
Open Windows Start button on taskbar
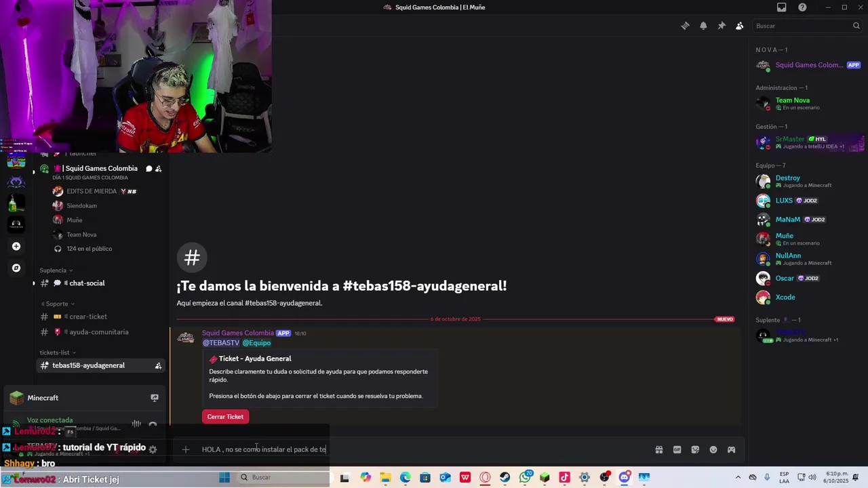(x=224, y=477)
